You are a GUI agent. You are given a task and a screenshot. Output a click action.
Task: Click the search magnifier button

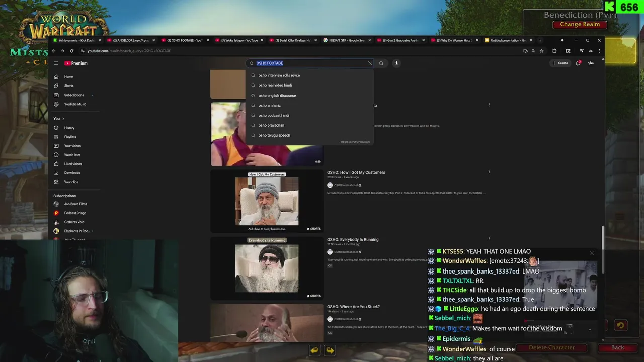(381, 63)
